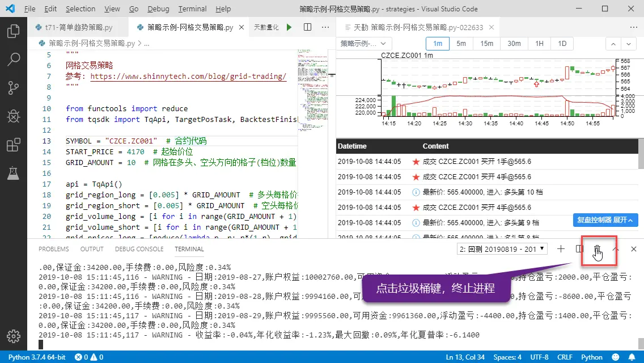Switch to the PROBLEMS panel tab
Viewport: 644px width, 363px height.
coord(54,249)
